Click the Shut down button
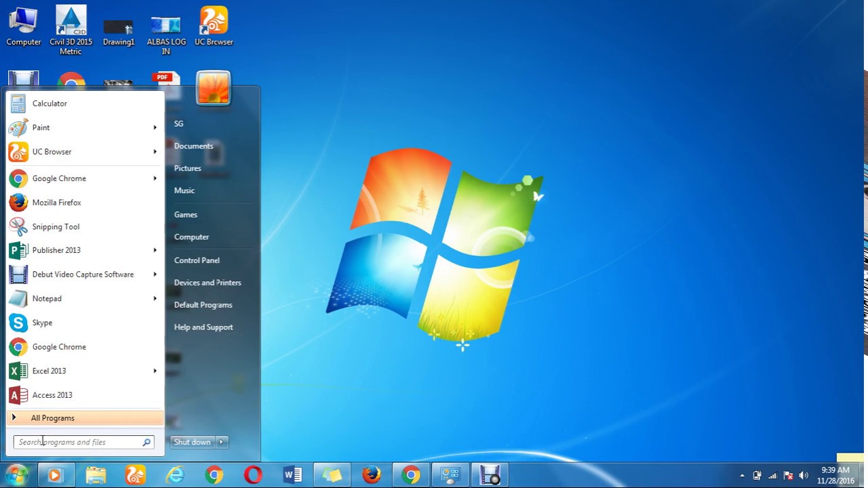 coord(192,442)
